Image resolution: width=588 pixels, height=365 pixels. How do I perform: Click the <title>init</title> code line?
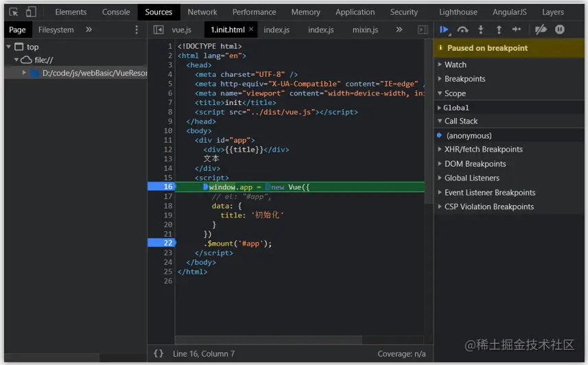(x=235, y=102)
